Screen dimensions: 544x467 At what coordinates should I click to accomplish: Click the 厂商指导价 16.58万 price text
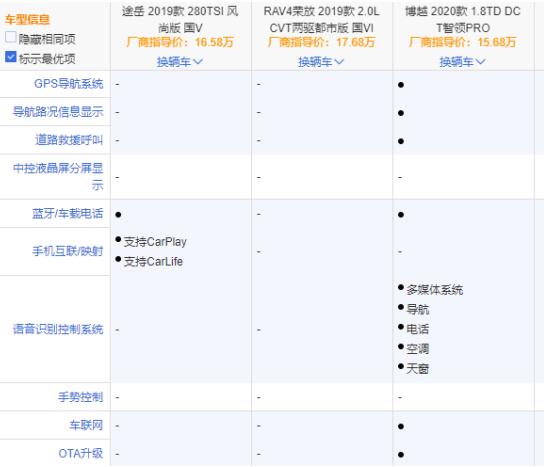(x=180, y=42)
